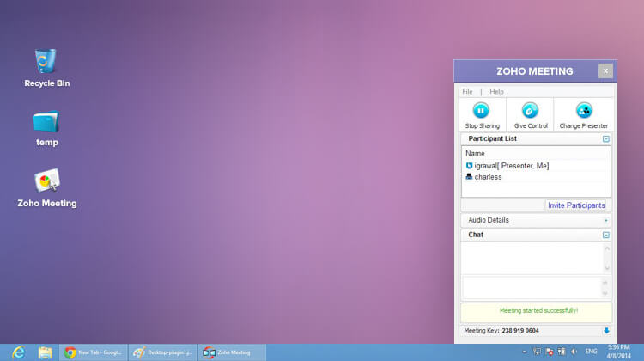The image size is (644, 361).
Task: Open Internet Explorer from the taskbar
Action: (18, 352)
